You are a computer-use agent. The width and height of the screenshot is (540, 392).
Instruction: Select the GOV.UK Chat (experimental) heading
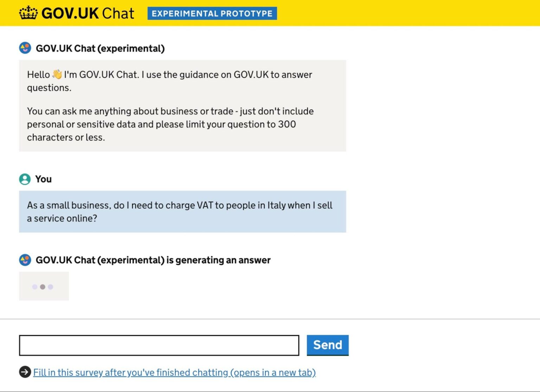click(x=100, y=48)
